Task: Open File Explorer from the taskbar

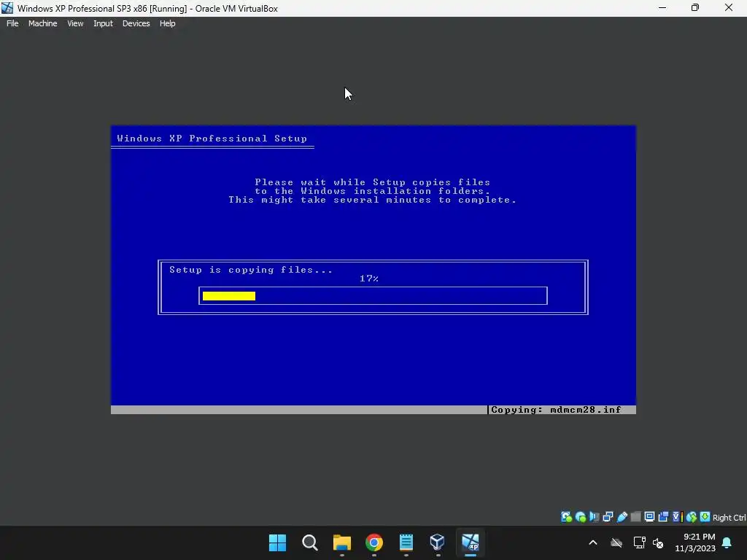Action: click(341, 542)
